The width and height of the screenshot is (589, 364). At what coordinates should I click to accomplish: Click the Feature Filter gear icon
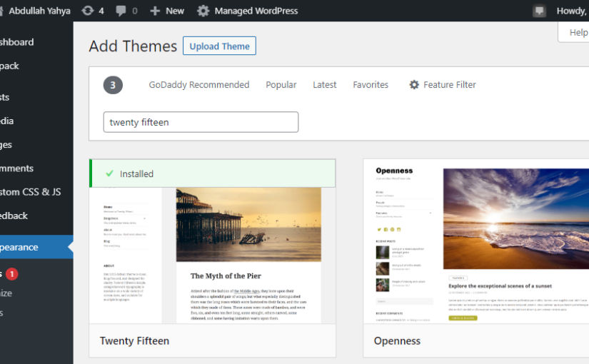click(414, 84)
